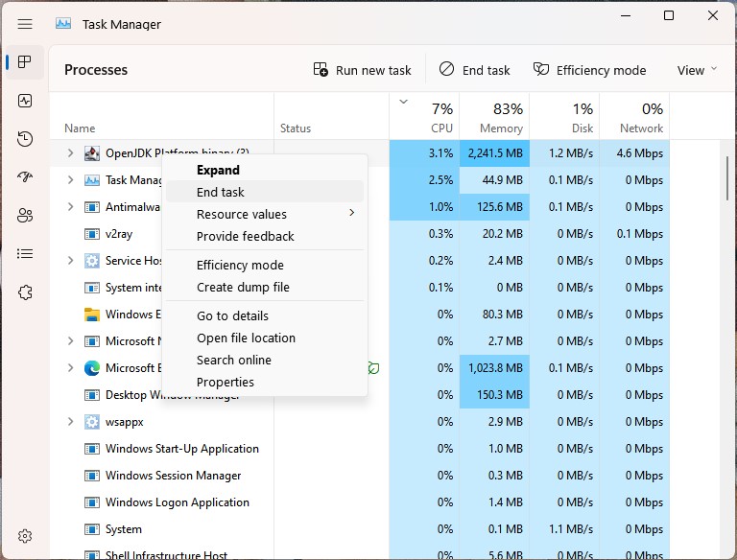The width and height of the screenshot is (737, 560).
Task: Click the System interrupts process icon
Action: 92,288
